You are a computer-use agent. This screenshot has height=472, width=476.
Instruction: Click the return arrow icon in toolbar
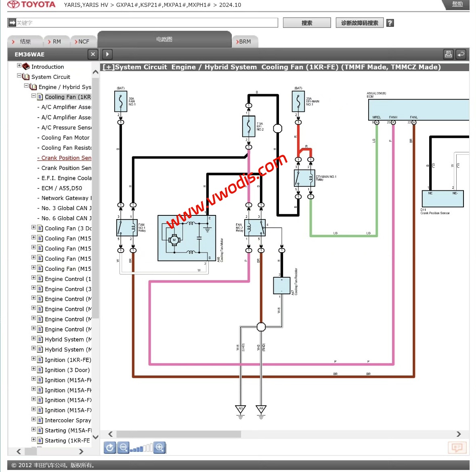(461, 54)
